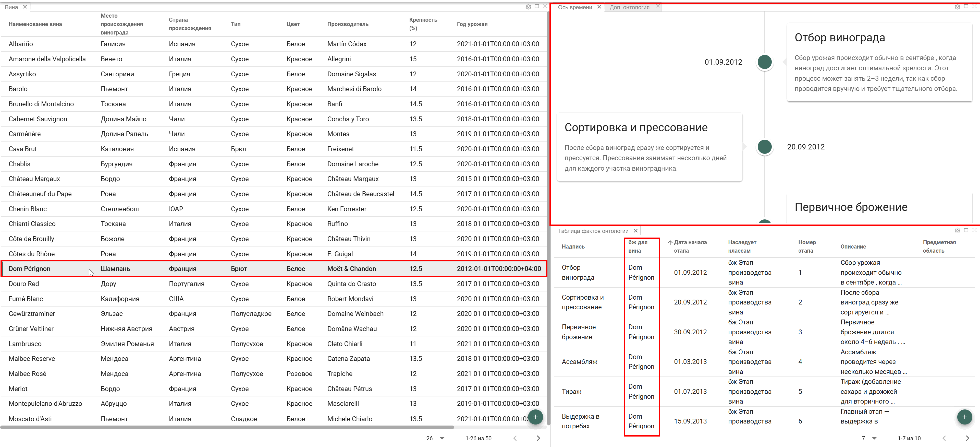Click the timeline marker dated 20.09.2012
The image size is (980, 447).
click(x=764, y=147)
